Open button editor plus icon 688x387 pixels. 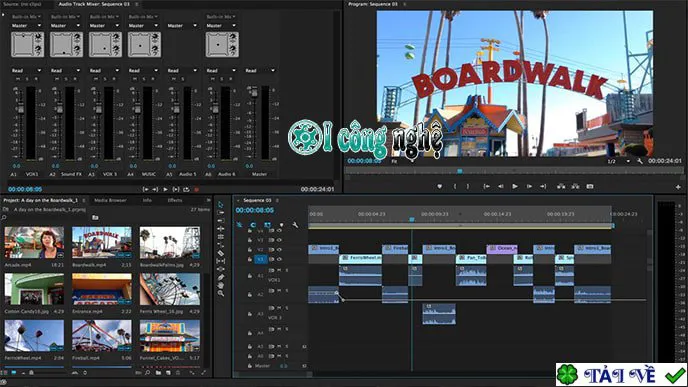coord(678,187)
